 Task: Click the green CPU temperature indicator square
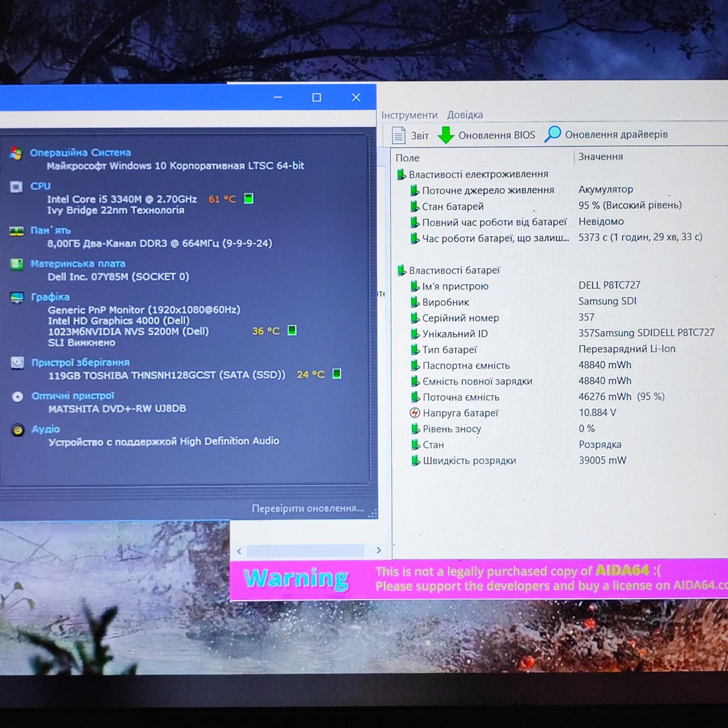(249, 198)
